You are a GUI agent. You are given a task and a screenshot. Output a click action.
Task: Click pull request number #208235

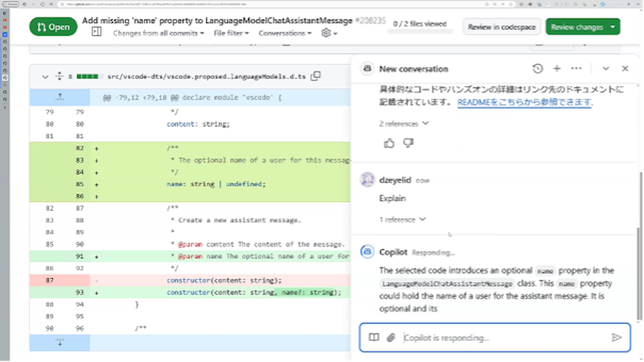coord(370,20)
